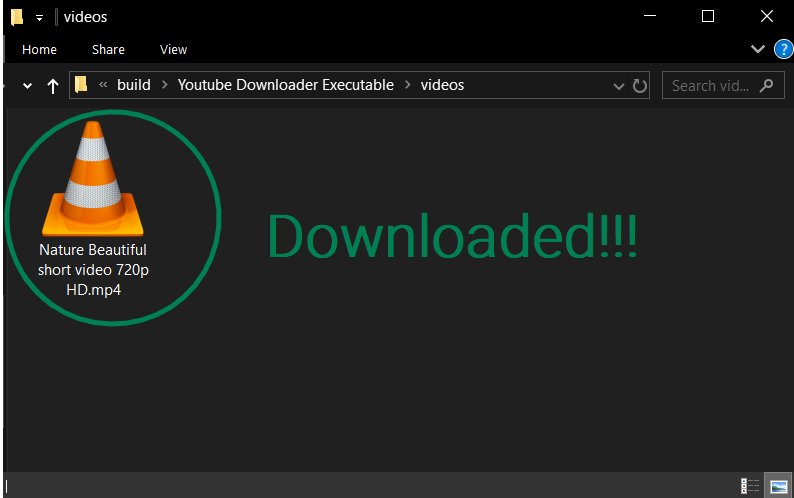Click the Up one level arrow
This screenshot has width=794, height=498.
point(53,86)
